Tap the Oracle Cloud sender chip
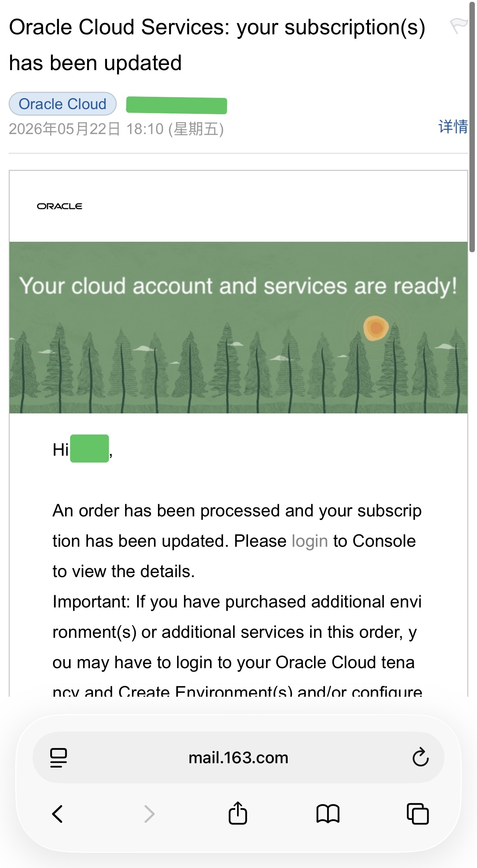The height and width of the screenshot is (868, 477). pyautogui.click(x=63, y=104)
